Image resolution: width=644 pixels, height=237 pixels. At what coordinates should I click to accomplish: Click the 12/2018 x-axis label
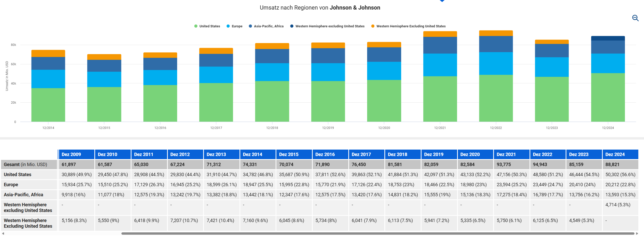[x=272, y=128]
